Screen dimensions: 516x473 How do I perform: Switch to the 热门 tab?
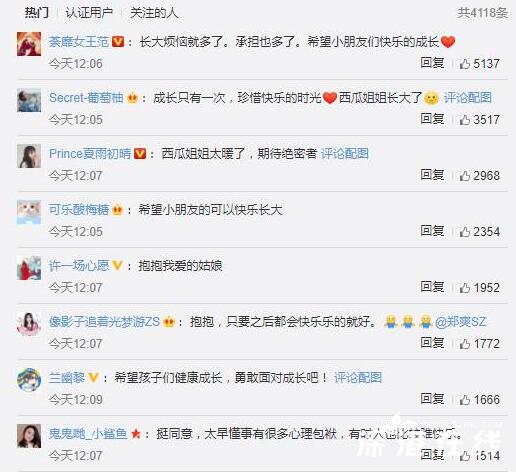37,13
